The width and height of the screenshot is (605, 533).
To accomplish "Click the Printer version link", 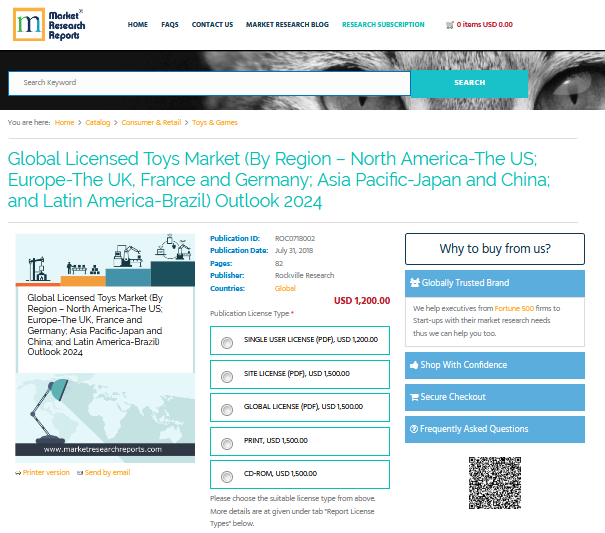I will [x=46, y=473].
